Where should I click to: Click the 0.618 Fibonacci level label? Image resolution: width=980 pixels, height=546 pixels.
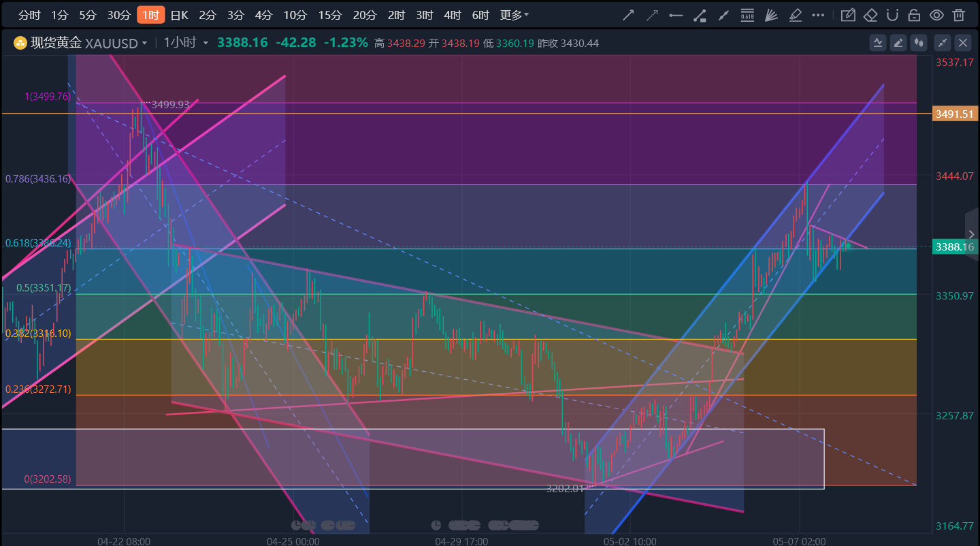click(x=38, y=243)
